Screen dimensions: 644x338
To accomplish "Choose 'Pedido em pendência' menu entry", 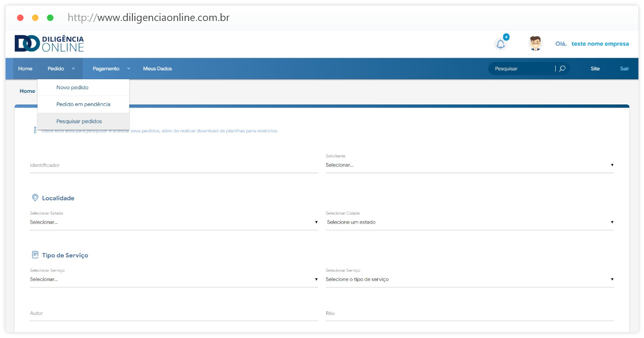I will pos(83,104).
